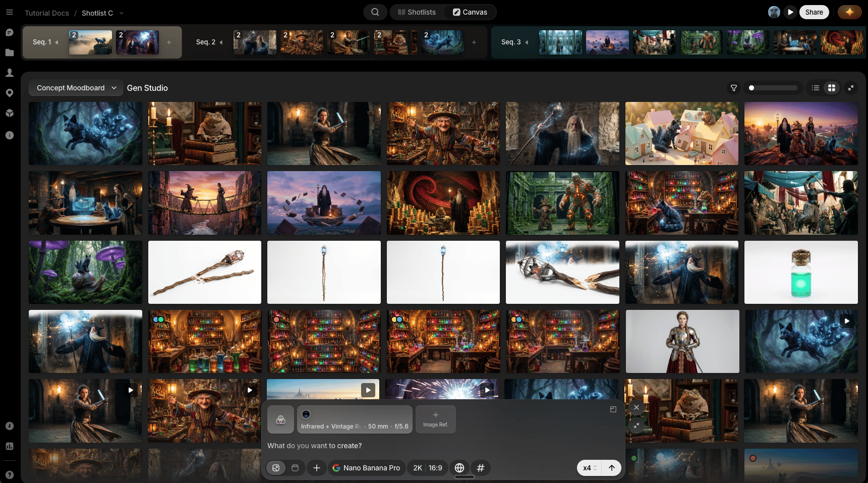The width and height of the screenshot is (868, 483).
Task: Submit prompt with the up-arrow button
Action: (612, 468)
